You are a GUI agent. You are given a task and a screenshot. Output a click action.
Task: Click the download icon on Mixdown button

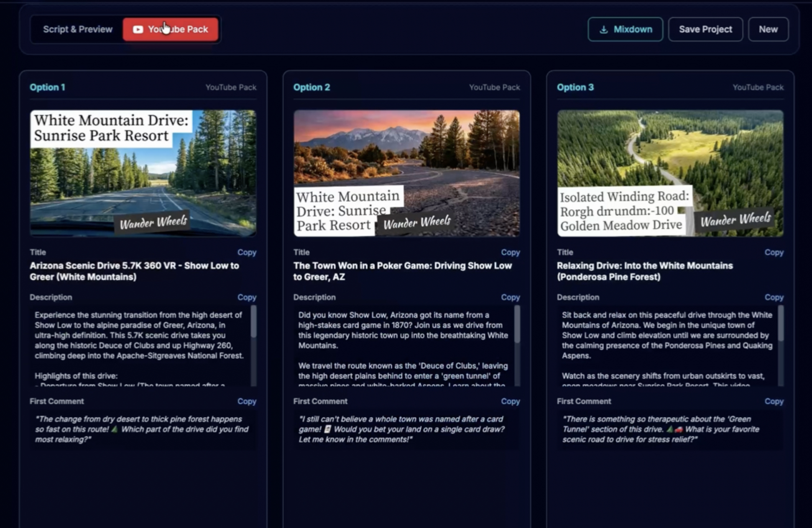point(603,30)
